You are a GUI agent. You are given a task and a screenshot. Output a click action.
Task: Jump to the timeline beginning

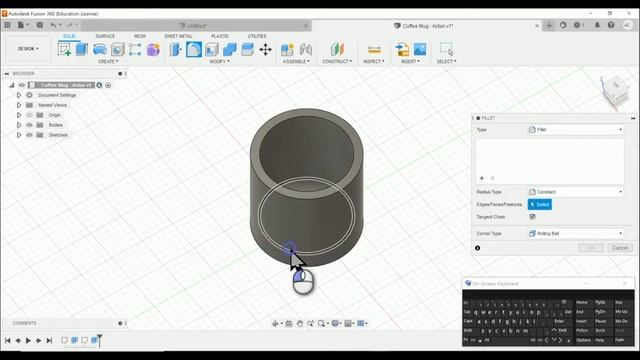[x=8, y=340]
